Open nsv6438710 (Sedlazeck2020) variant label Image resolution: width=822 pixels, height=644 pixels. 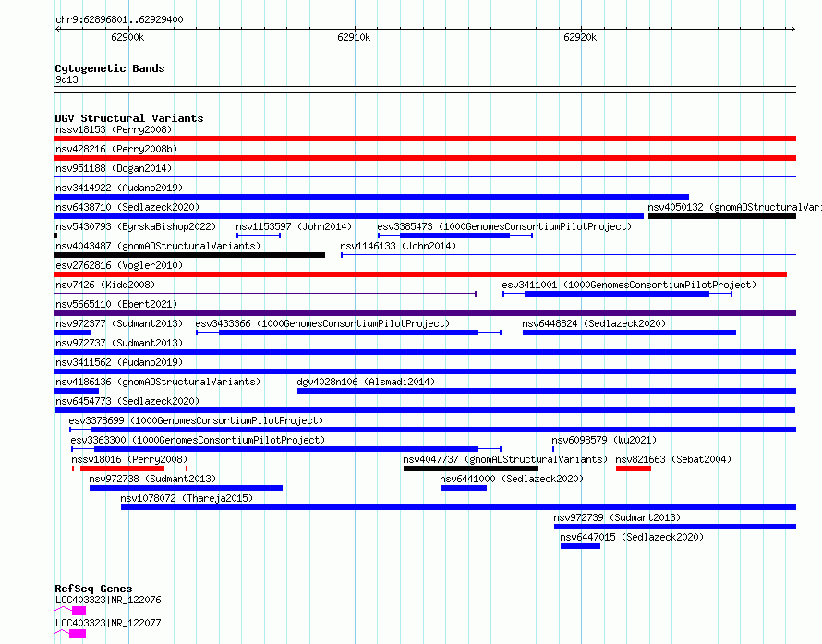127,207
